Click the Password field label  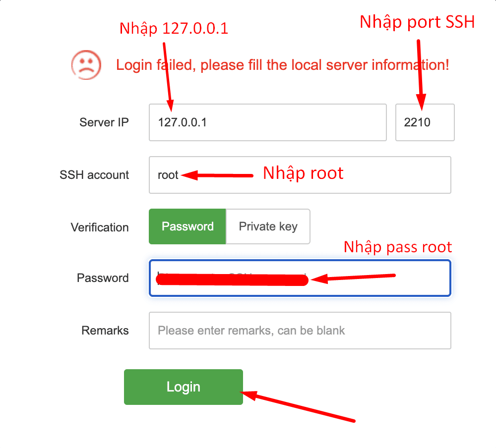[103, 278]
